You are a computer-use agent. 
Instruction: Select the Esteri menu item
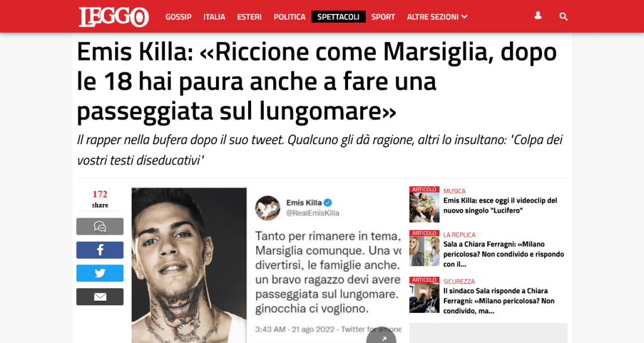pos(249,17)
